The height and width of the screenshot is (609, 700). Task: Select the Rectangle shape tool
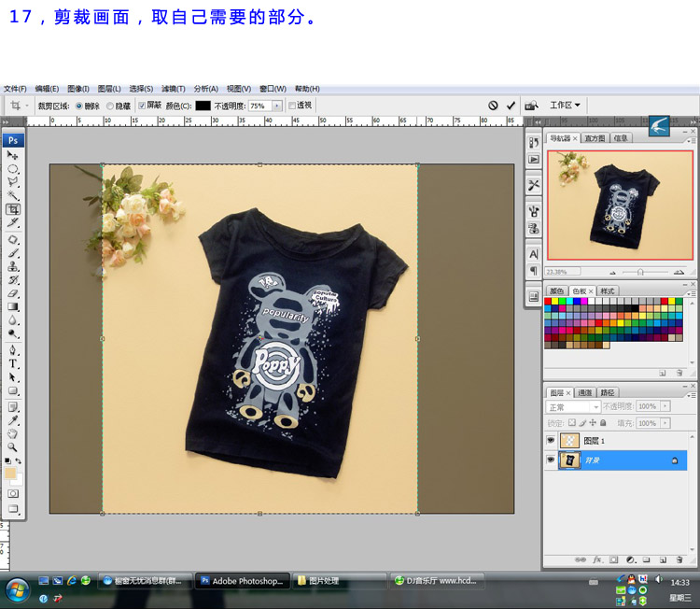coord(12,390)
